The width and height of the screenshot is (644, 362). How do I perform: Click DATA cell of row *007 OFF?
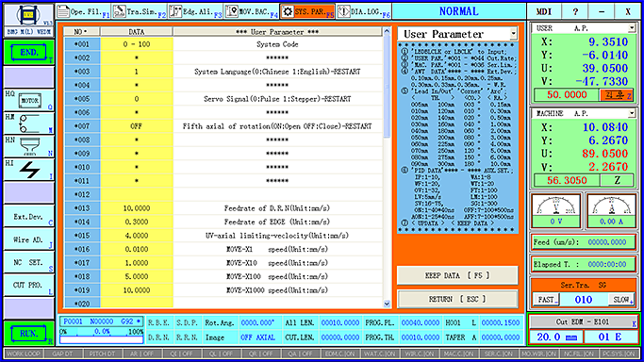point(137,126)
